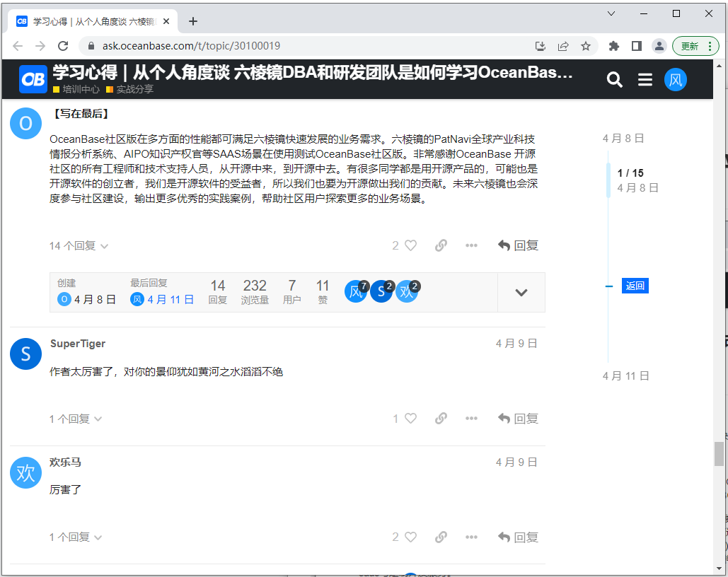Copy link of first post via chain icon

441,245
